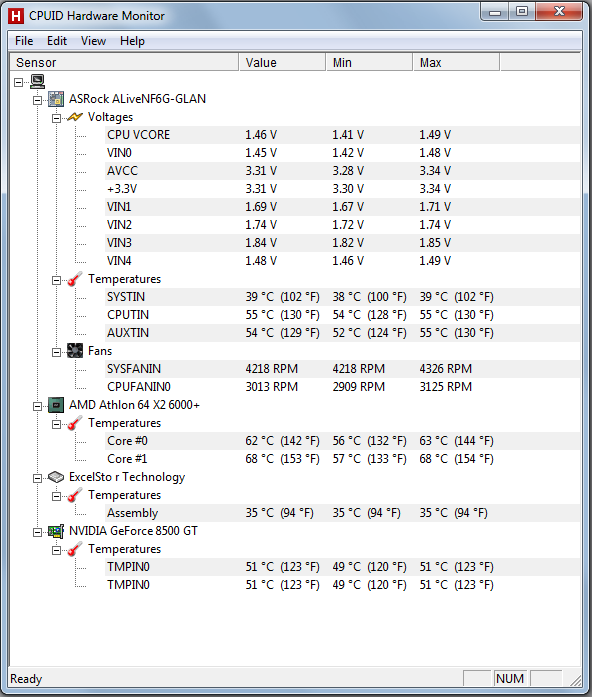Select the VIN1 voltage row
The height and width of the screenshot is (697, 593).
[x=342, y=207]
